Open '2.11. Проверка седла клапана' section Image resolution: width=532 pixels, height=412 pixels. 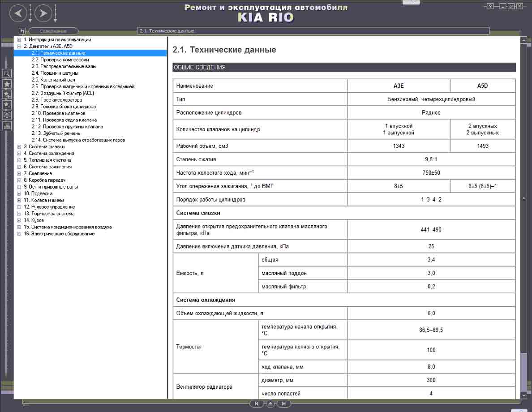pos(64,120)
